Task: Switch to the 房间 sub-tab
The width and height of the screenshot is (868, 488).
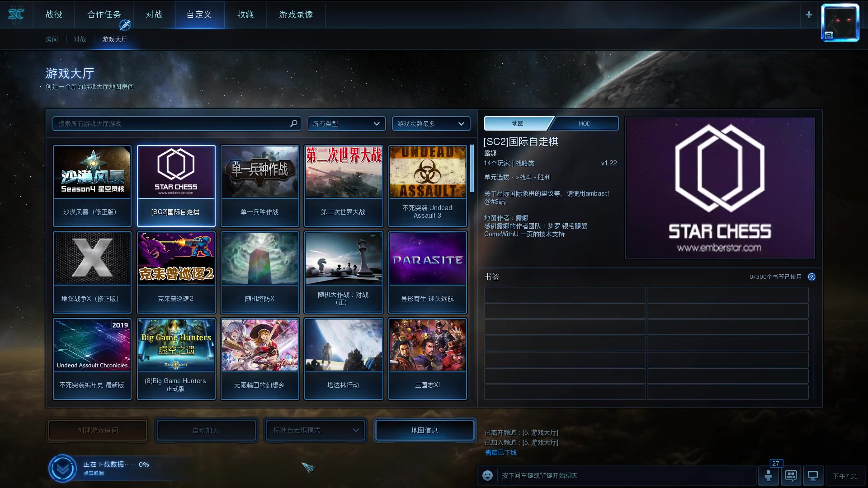Action: (52, 39)
